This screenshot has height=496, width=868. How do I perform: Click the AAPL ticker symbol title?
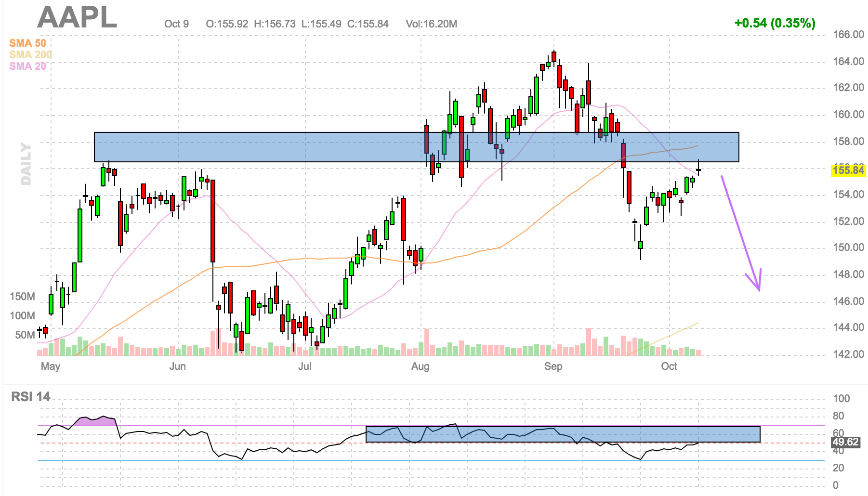[77, 18]
